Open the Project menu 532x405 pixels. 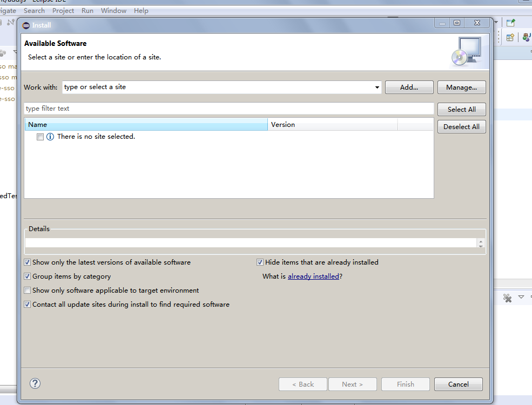pos(63,10)
